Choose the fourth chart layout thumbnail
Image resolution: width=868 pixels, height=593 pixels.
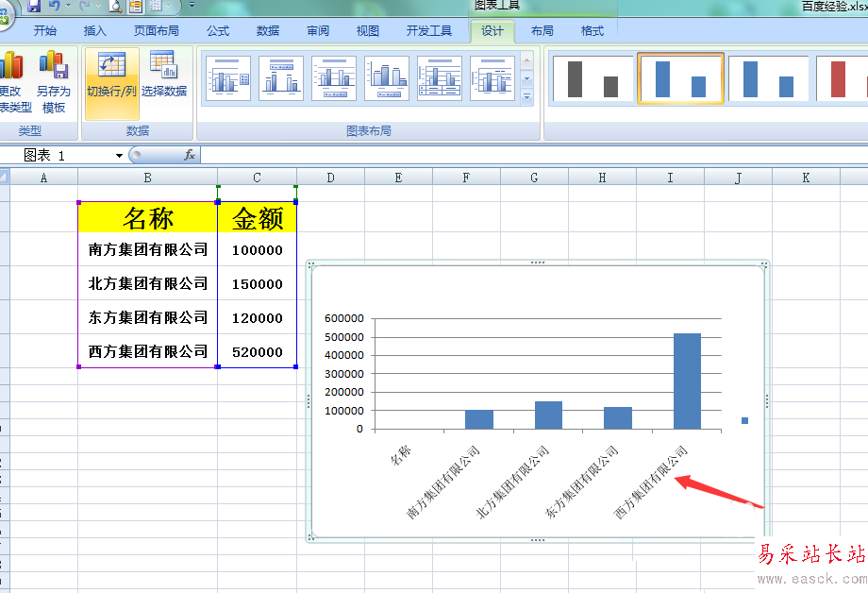(x=387, y=78)
